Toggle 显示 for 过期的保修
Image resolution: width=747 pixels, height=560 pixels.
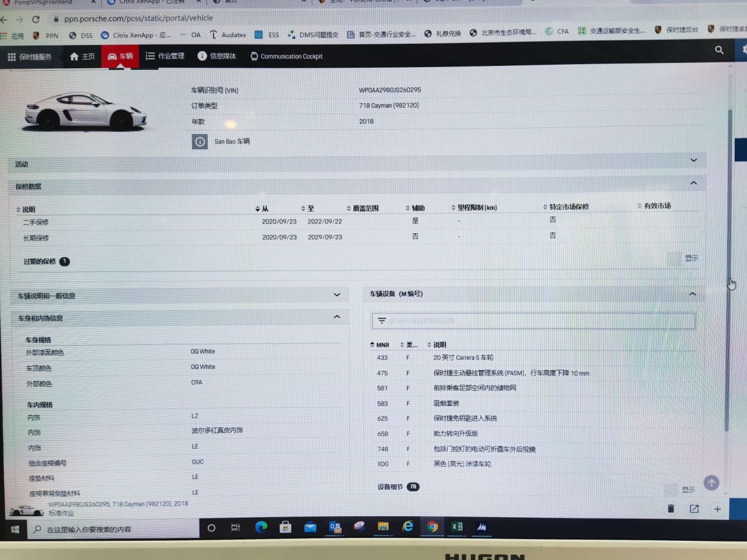pyautogui.click(x=674, y=258)
